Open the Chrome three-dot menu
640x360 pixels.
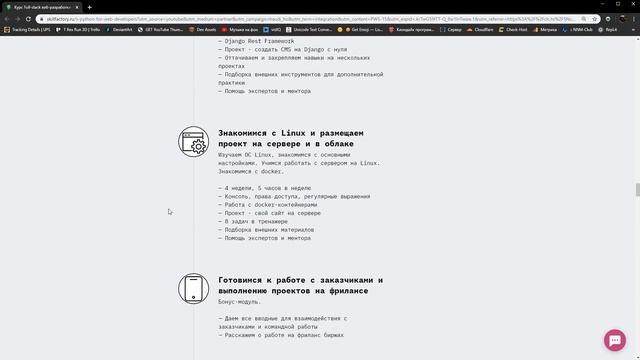point(634,19)
